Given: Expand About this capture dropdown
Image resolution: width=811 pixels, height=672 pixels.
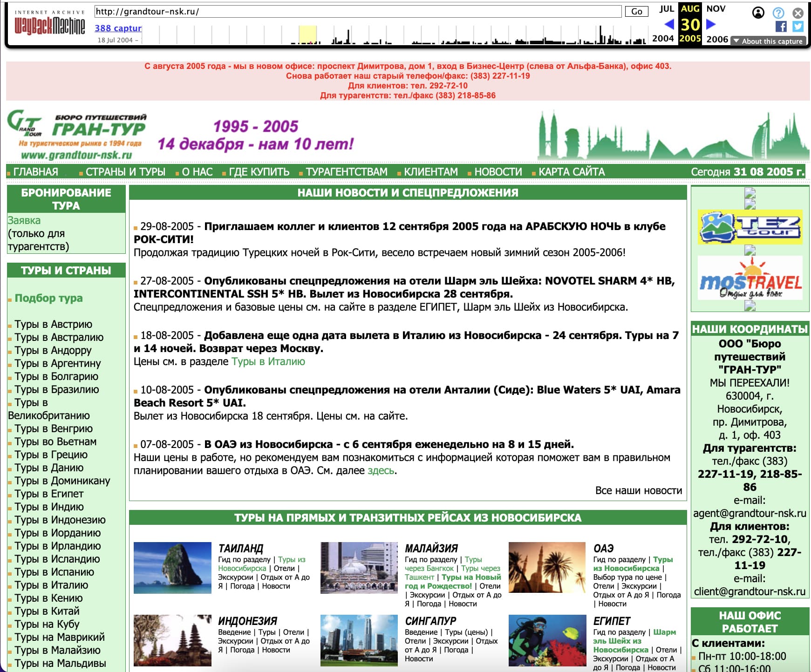Looking at the screenshot, I should tap(768, 41).
